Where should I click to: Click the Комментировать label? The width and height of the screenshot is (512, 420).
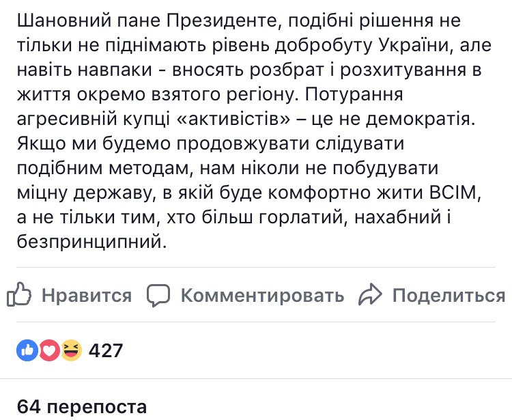[x=263, y=295]
